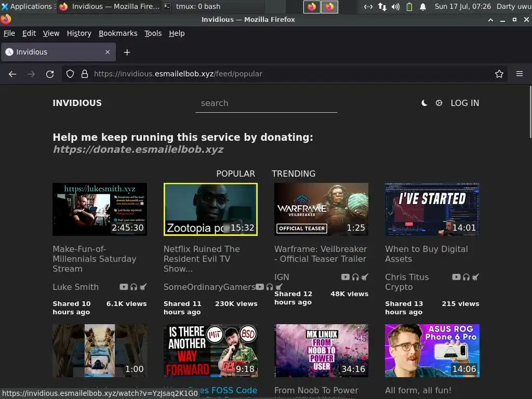This screenshot has width=532, height=399.
Task: Click inside the Invidious search field
Action: [267, 103]
